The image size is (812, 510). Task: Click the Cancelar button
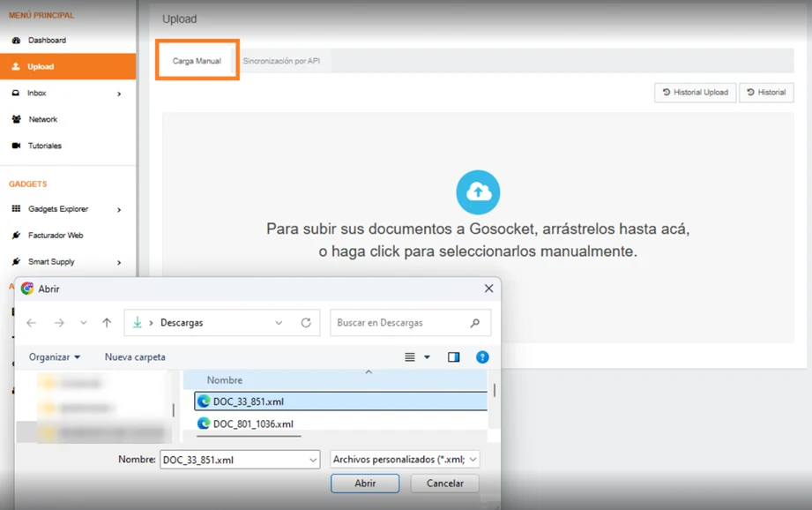(x=445, y=483)
